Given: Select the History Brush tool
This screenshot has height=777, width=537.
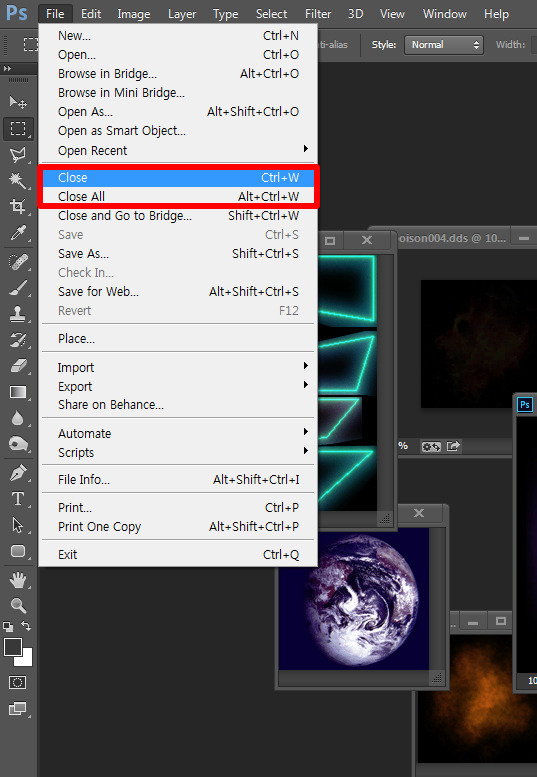Looking at the screenshot, I should click(x=18, y=340).
